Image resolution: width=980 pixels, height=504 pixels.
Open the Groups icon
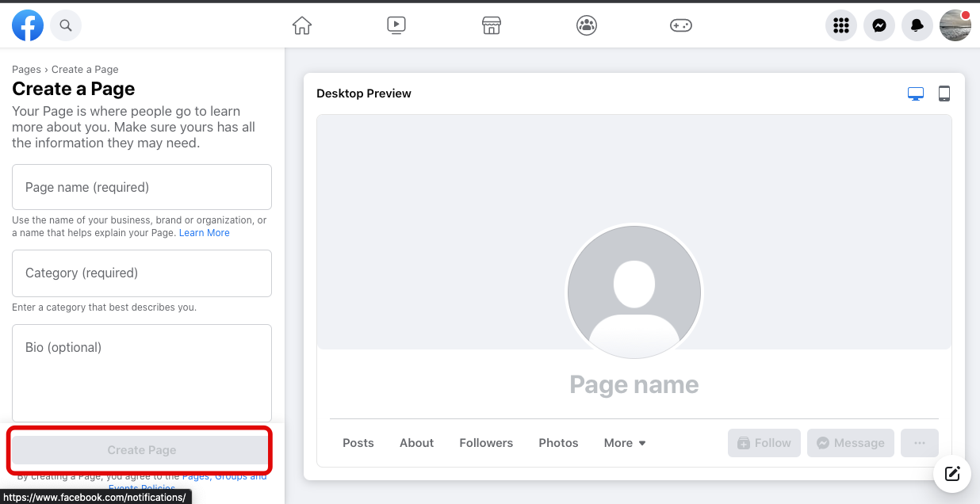[587, 25]
